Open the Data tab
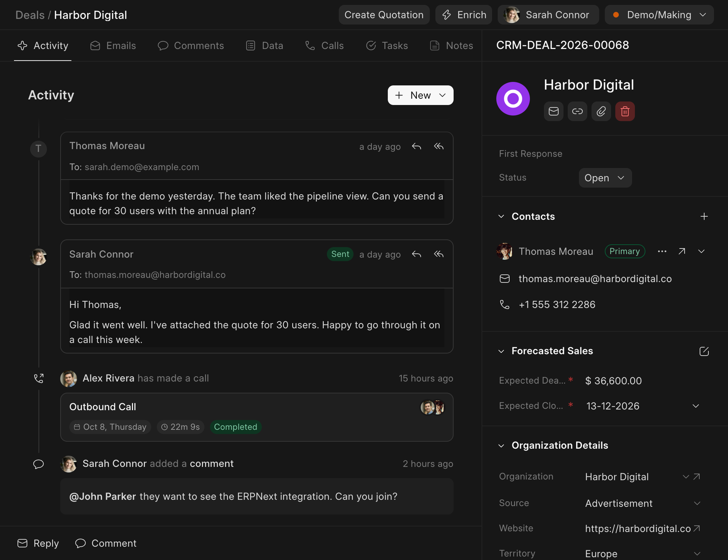 click(x=264, y=45)
